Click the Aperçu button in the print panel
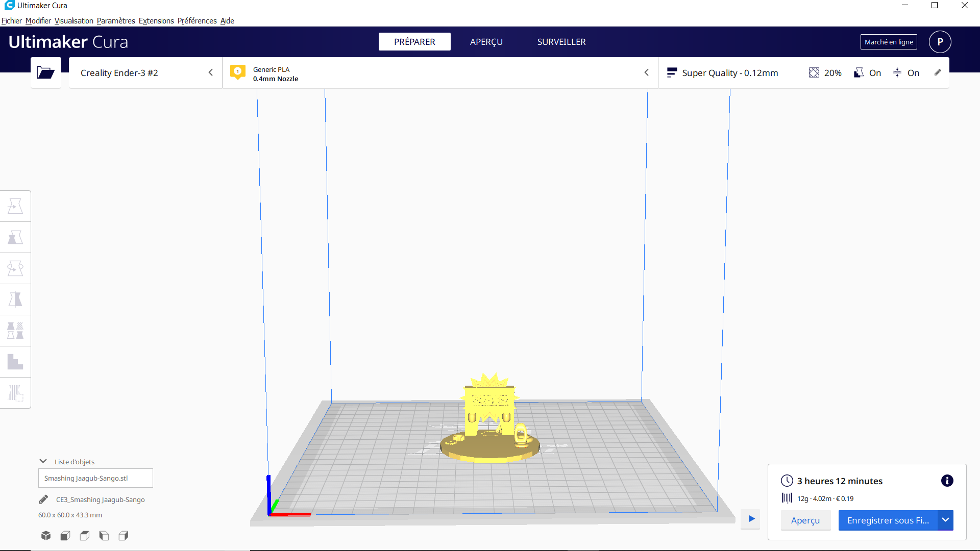Screen dimensions: 980x551 [x=805, y=520]
